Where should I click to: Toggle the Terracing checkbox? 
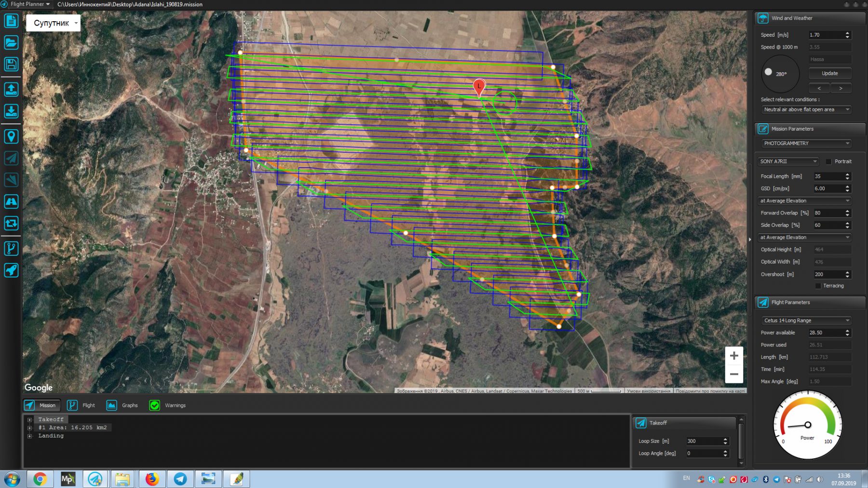tap(818, 286)
